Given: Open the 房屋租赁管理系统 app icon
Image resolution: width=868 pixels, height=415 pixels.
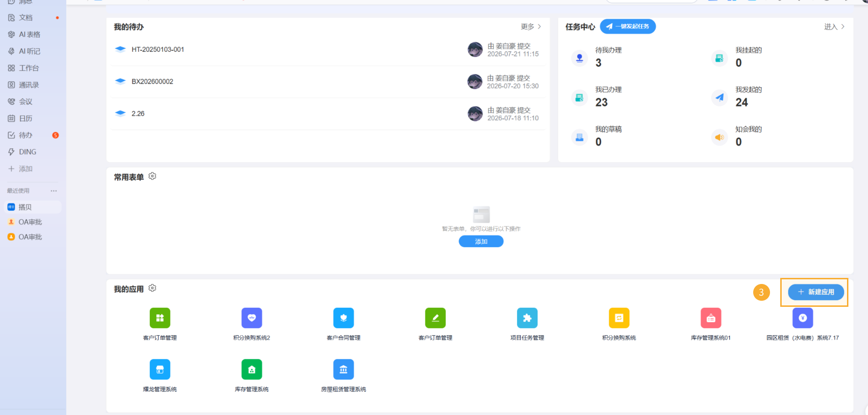Looking at the screenshot, I should [x=343, y=369].
